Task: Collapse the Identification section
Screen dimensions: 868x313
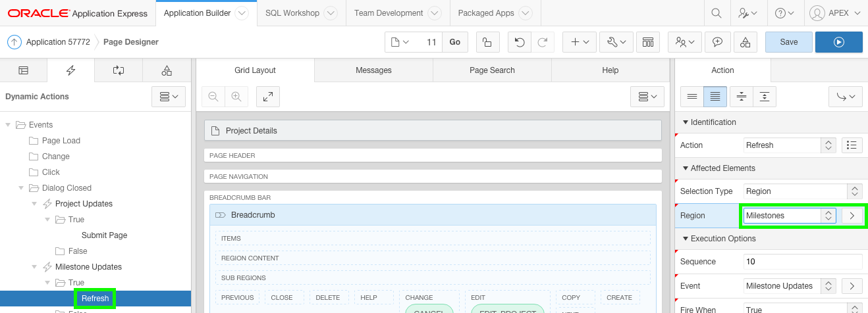Action: tap(685, 122)
